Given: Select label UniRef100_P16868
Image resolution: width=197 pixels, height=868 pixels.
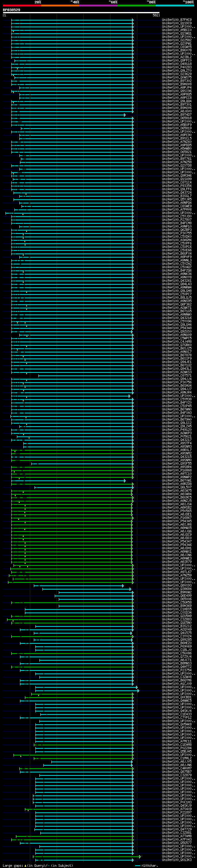Looking at the screenshot, I should [177, 470].
